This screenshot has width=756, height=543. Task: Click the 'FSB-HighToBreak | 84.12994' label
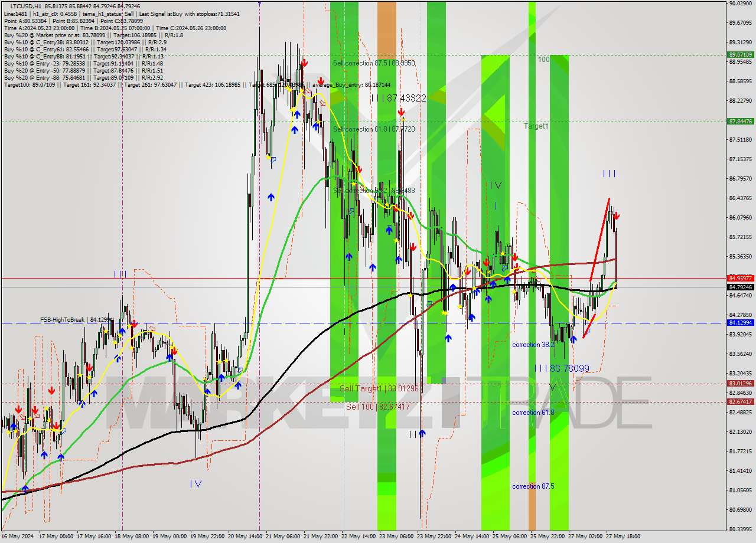pos(76,320)
